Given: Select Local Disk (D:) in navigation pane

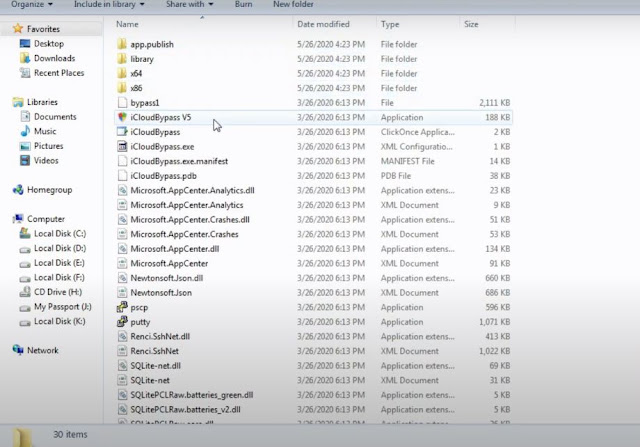Looking at the screenshot, I should (60, 248).
